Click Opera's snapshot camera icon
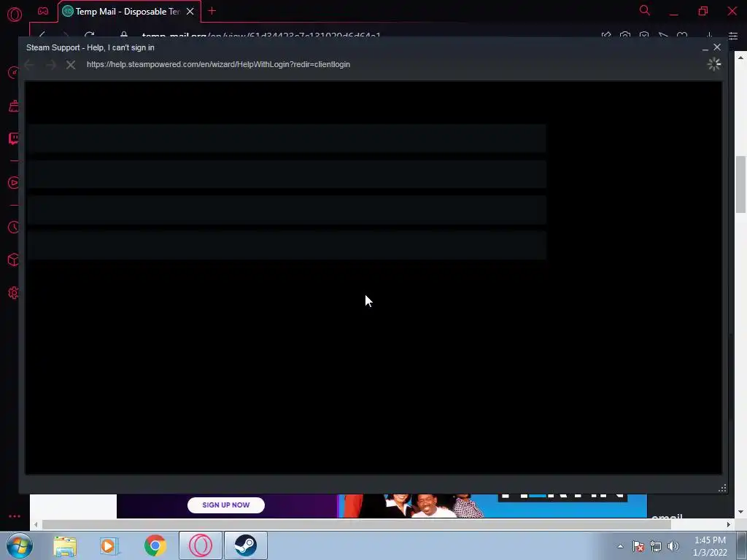 (625, 36)
